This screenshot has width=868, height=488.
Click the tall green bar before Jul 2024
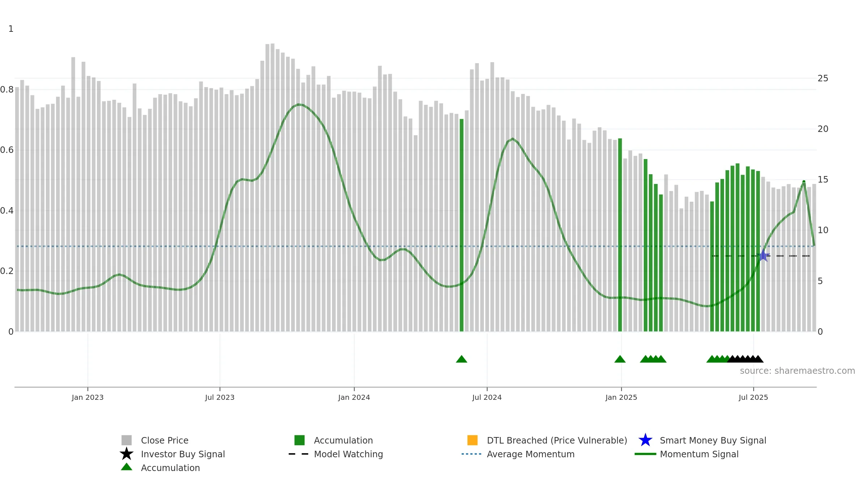point(461,225)
